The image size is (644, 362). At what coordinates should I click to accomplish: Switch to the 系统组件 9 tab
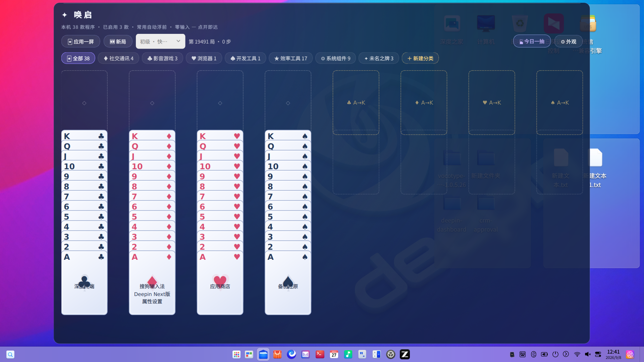pos(335,58)
